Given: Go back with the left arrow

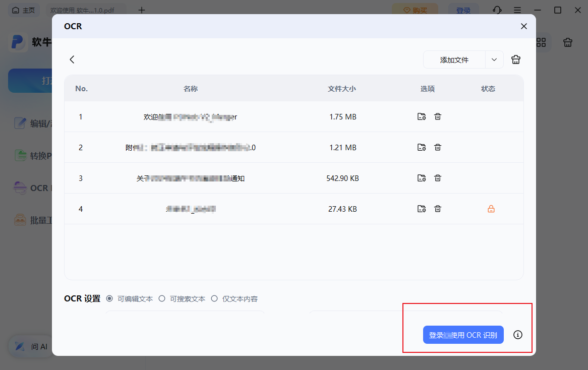Looking at the screenshot, I should [x=72, y=59].
